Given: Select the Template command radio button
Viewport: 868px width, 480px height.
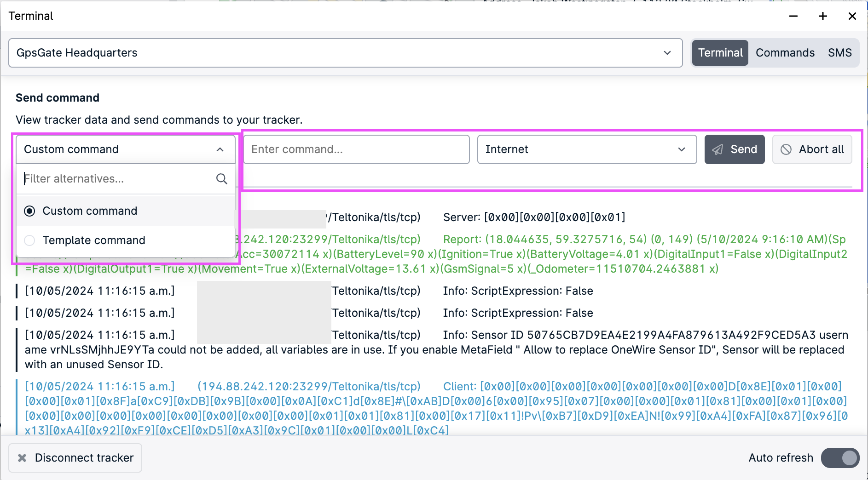Looking at the screenshot, I should 29,240.
